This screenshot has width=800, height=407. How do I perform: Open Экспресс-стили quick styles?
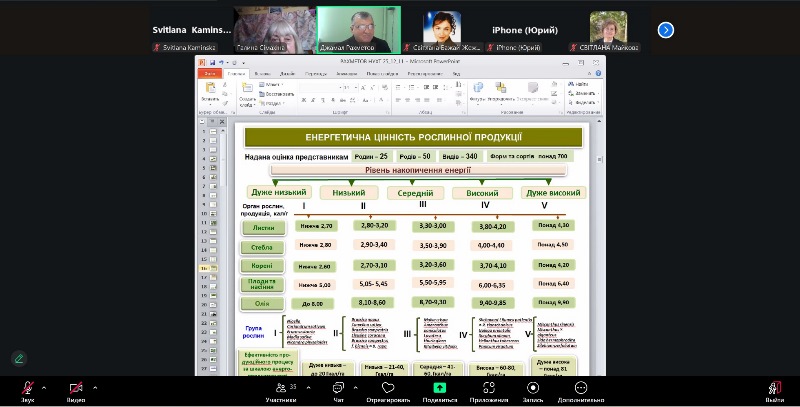click(x=533, y=92)
